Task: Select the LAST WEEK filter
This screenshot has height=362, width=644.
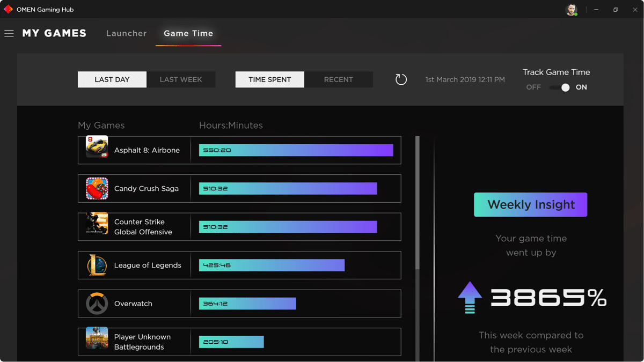Action: (x=181, y=79)
